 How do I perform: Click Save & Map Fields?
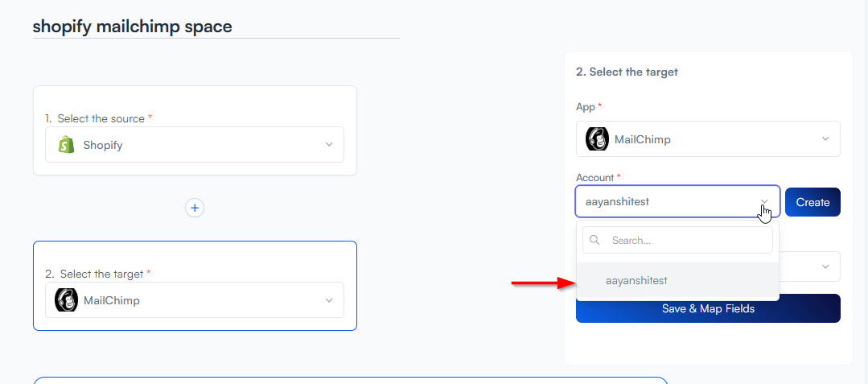click(x=708, y=308)
